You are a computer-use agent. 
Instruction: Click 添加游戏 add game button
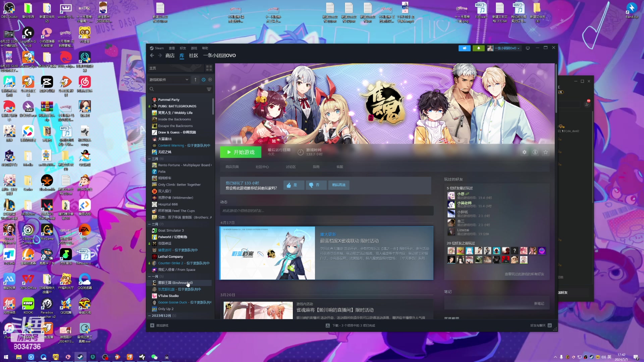[x=159, y=325]
